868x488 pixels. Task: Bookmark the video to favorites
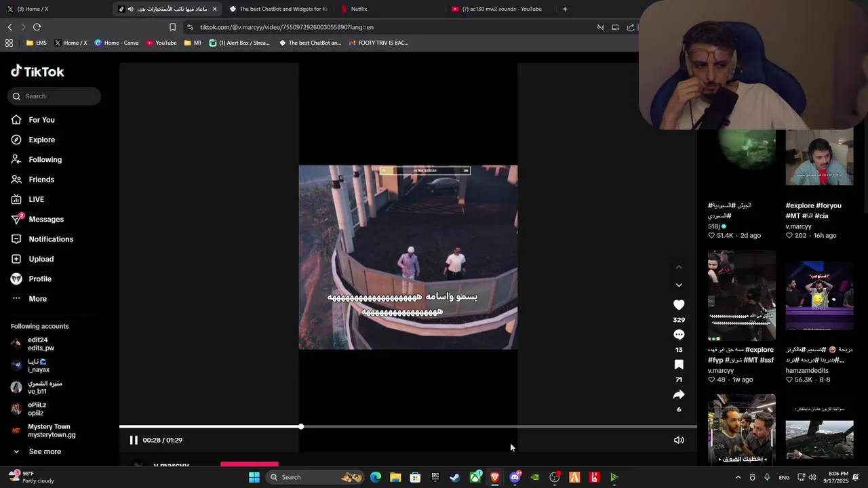pyautogui.click(x=679, y=365)
